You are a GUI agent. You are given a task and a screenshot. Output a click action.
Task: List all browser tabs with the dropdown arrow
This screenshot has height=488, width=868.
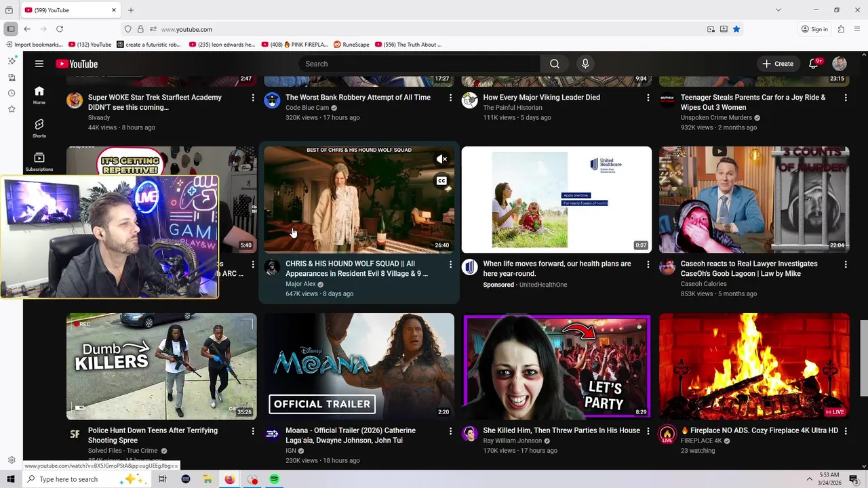point(778,10)
